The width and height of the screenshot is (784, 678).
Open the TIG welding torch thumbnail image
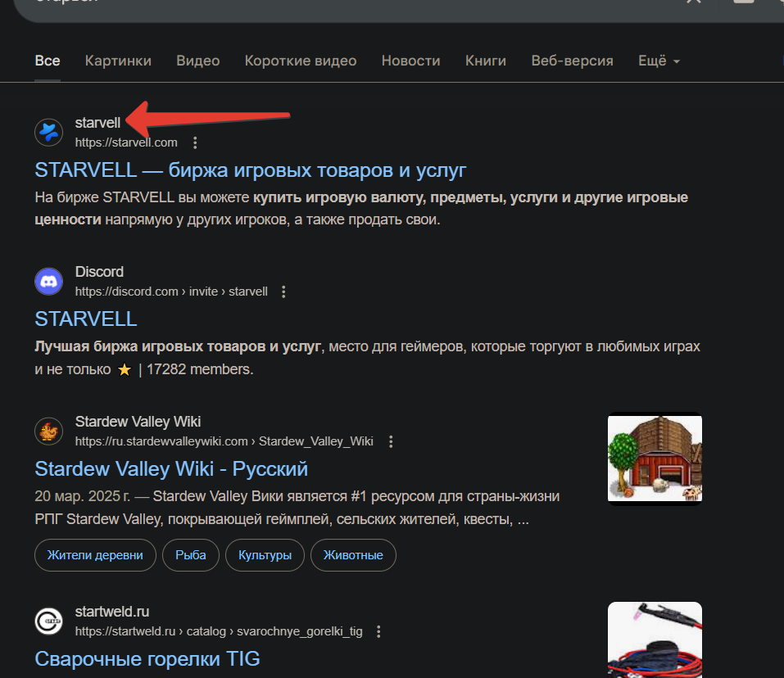tap(655, 640)
